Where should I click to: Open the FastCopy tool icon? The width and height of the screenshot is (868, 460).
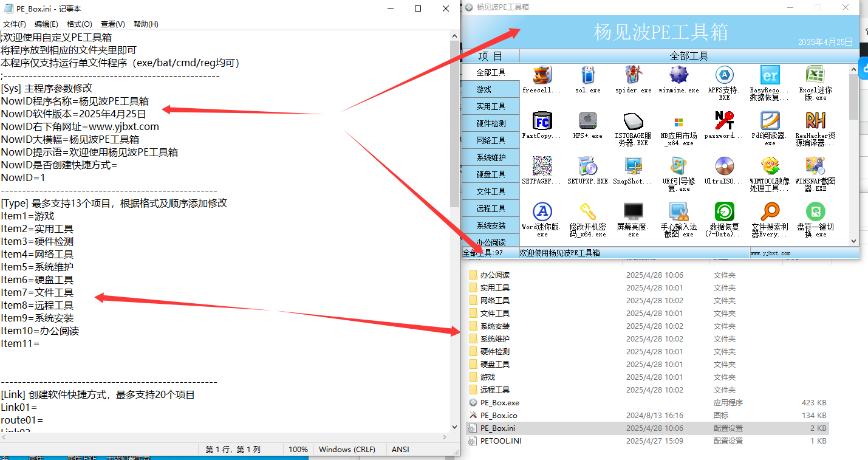pyautogui.click(x=541, y=122)
